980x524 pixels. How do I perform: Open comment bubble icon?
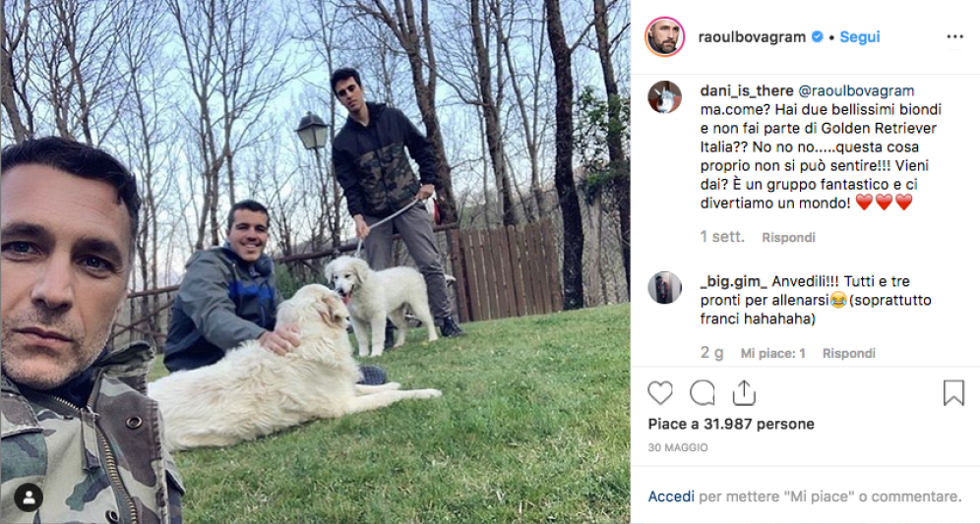coord(702,393)
